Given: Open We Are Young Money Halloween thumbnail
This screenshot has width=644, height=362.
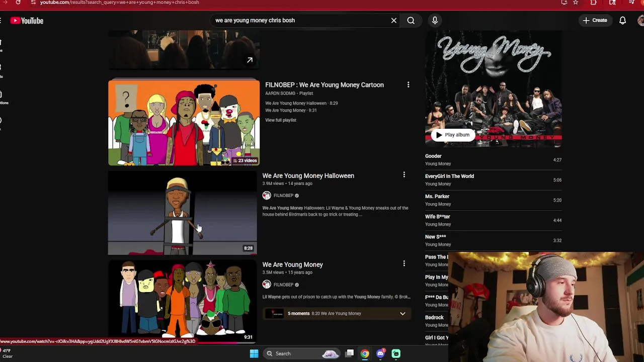Looking at the screenshot, I should 182,213.
